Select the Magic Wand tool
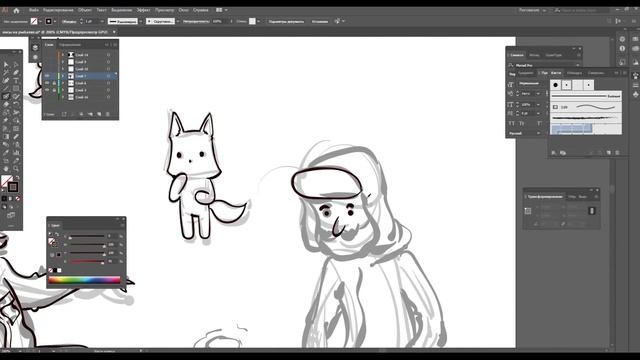 click(6, 73)
